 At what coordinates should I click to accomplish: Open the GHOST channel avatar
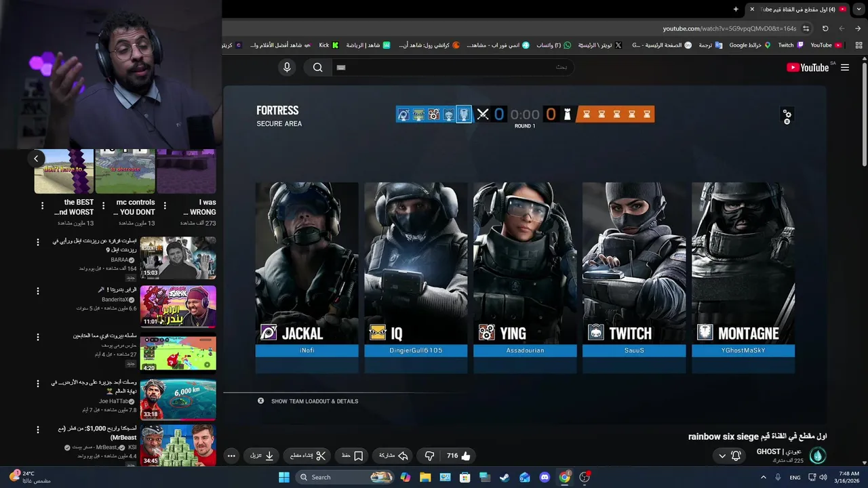818,455
